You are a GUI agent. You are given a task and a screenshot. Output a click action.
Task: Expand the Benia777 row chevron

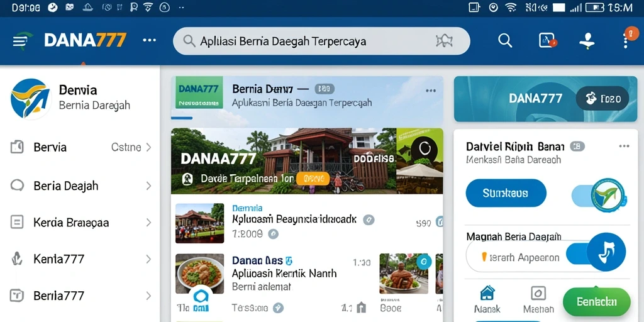pos(148,296)
